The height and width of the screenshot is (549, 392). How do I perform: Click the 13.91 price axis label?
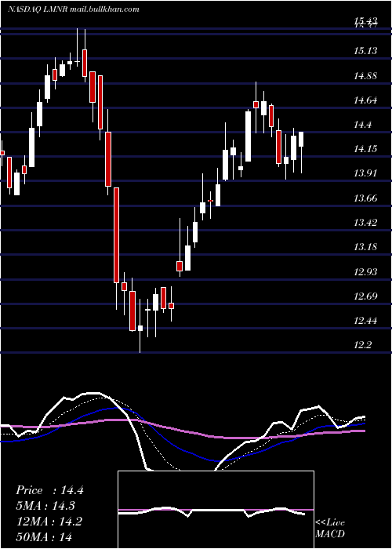tap(365, 173)
